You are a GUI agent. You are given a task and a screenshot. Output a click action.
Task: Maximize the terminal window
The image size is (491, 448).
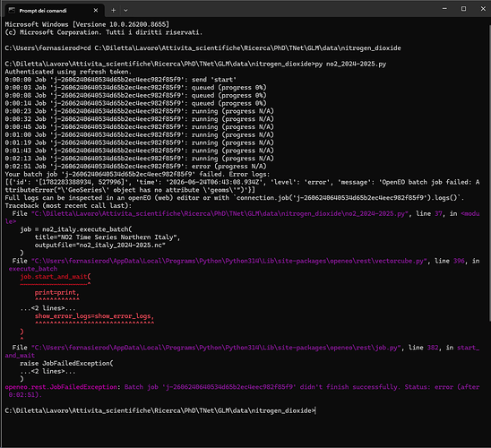464,9
